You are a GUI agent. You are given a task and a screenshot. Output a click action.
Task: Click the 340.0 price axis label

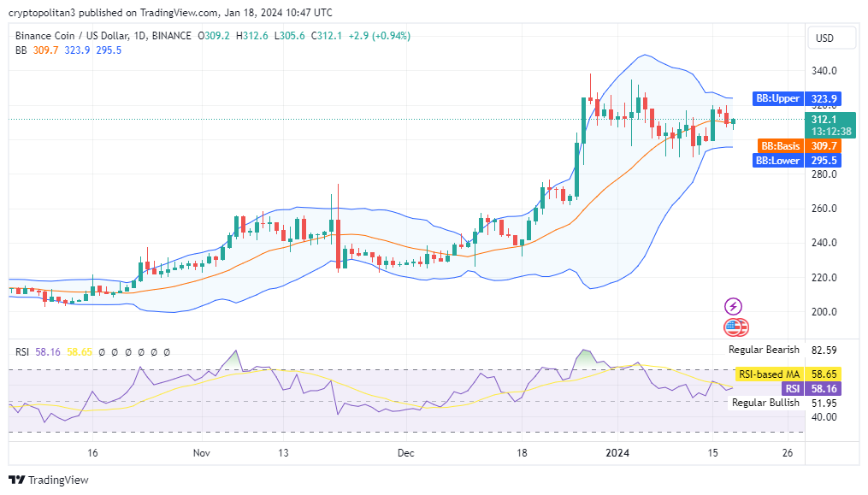click(x=824, y=71)
